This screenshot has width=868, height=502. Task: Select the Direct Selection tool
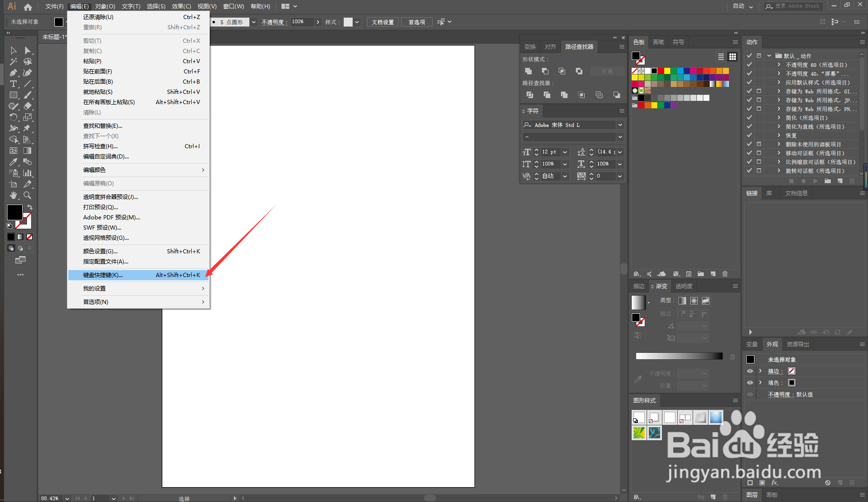click(x=27, y=50)
